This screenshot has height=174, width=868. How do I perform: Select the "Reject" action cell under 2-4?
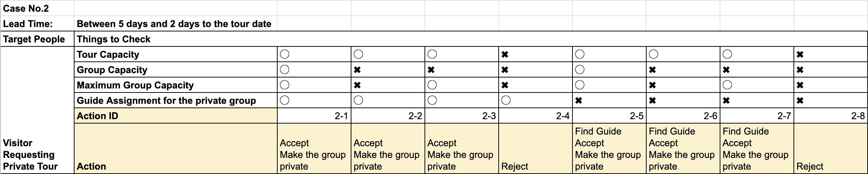(x=535, y=148)
